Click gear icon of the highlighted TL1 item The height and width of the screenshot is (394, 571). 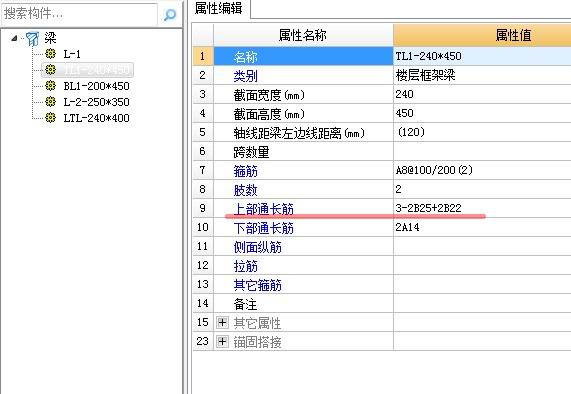click(50, 70)
